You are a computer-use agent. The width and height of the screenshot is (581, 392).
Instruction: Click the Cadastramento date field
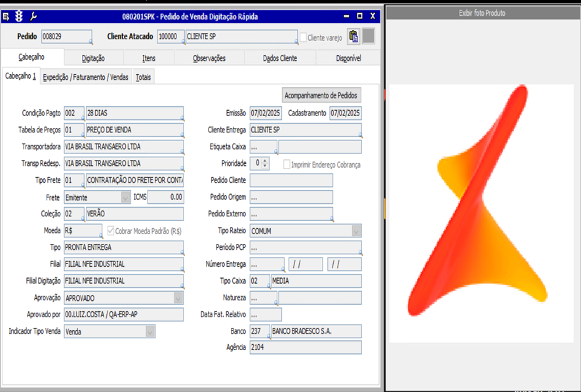tap(346, 113)
